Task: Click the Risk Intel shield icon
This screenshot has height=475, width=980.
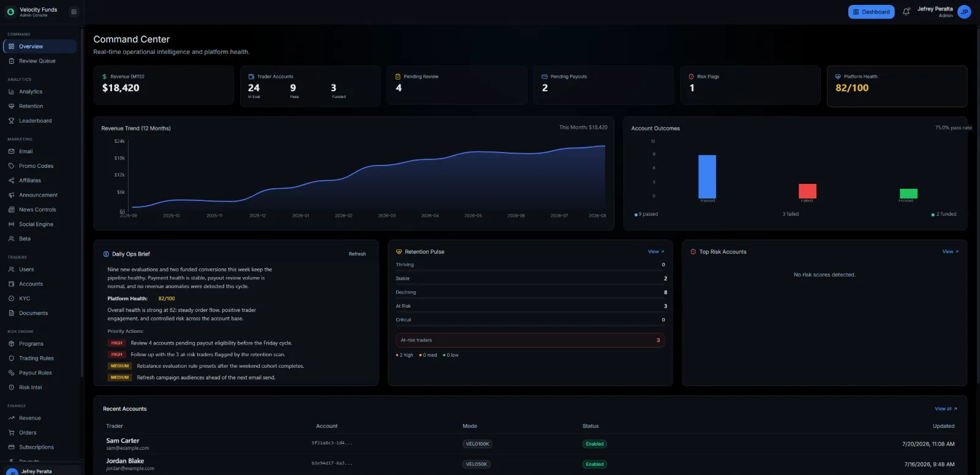Action: pyautogui.click(x=11, y=387)
